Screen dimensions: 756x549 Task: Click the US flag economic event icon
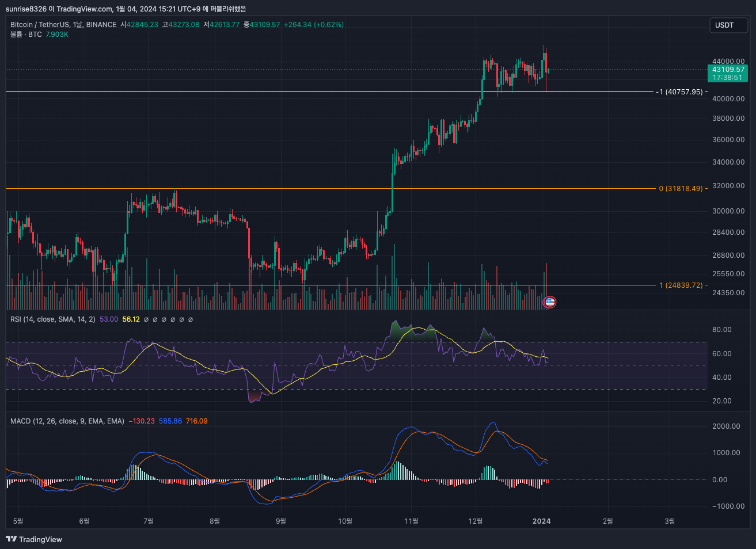coord(550,302)
